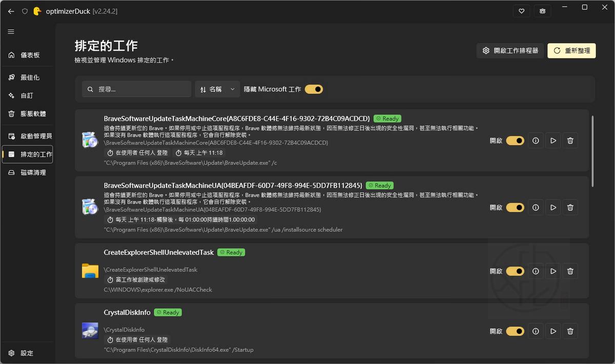
Task: Click Ready badge on BraveSoftwareUpdateTaskMachineCore
Action: click(x=387, y=118)
